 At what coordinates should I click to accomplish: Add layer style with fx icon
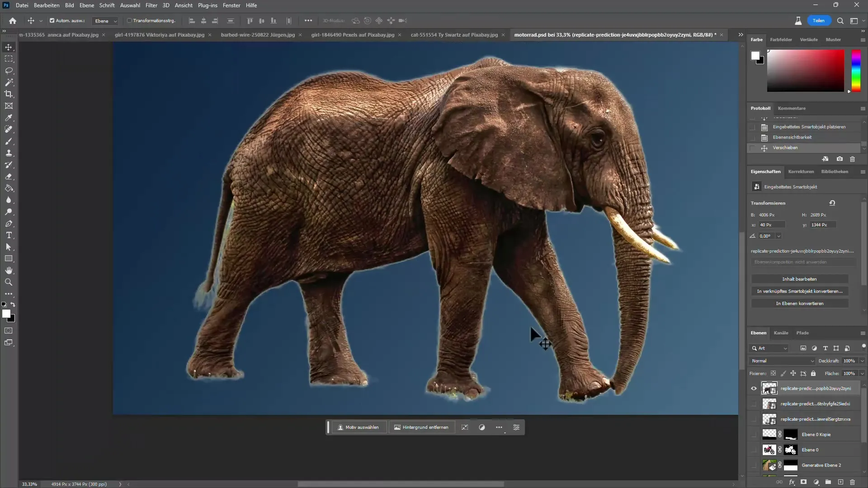[792, 482]
